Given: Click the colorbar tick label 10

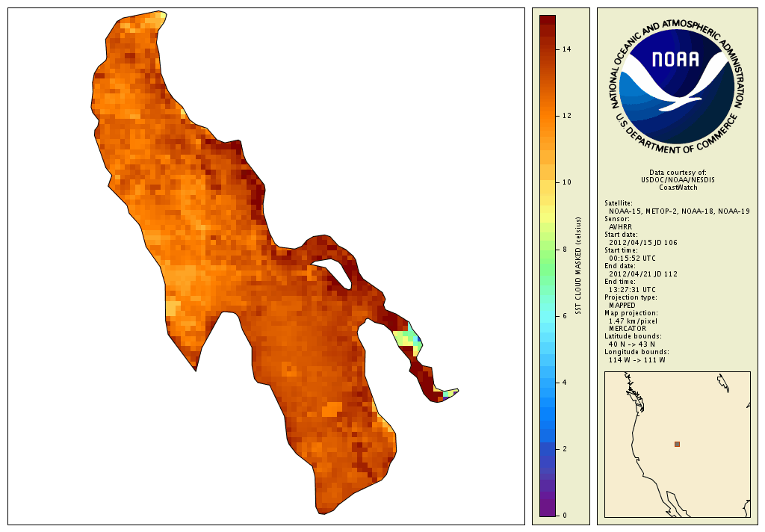Looking at the screenshot, I should point(566,182).
